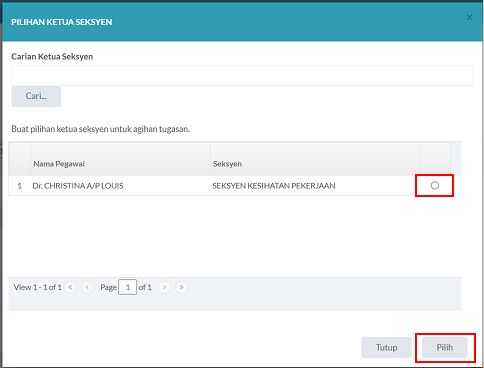Click the Tutup button
Screen dimensions: 484x368
tap(386, 347)
